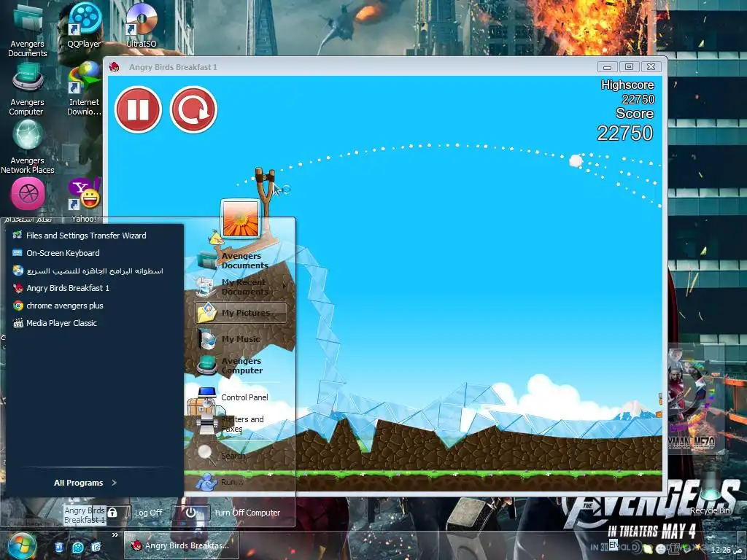Viewport: 747px width, 560px height.
Task: Click the third quick launch icon
Action: (96, 547)
